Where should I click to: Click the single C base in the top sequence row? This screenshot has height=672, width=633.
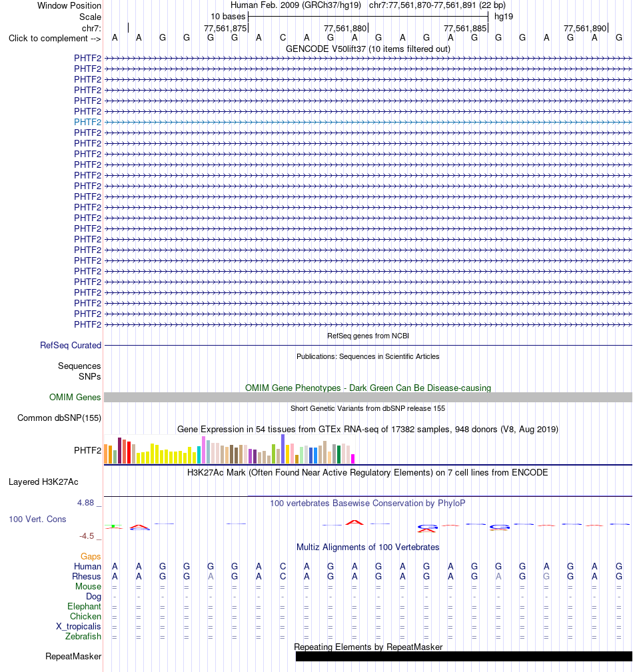pos(283,38)
